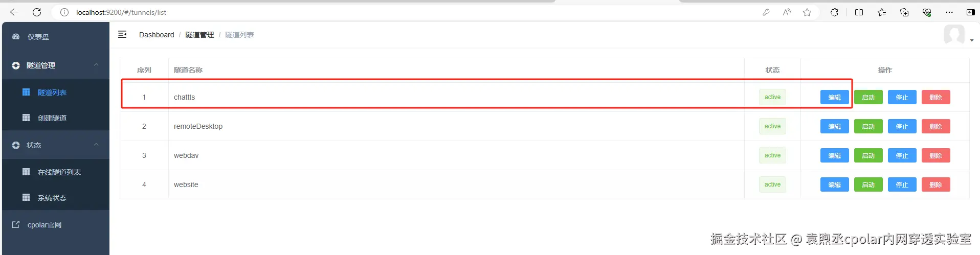Click the Dashboard breadcrumb link
The image size is (980, 255).
[x=157, y=35]
